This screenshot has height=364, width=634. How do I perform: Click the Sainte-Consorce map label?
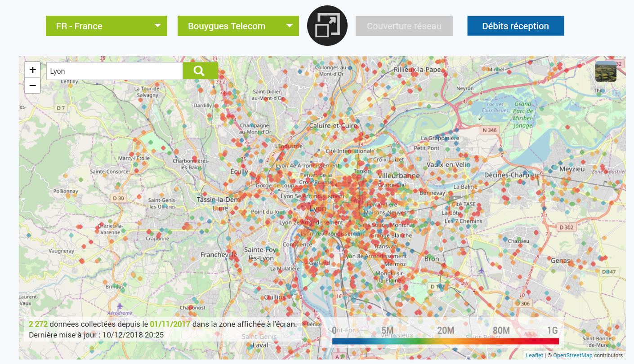tap(109, 171)
